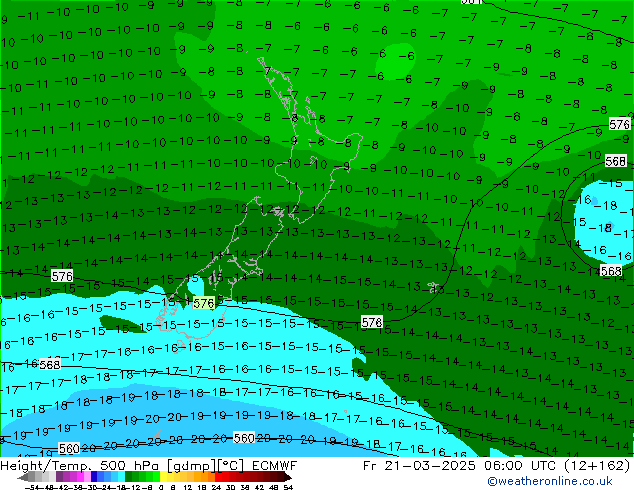Screen dimensions: 634x490
Task: Pick the darkest maroon swatch in legend
Action: (280, 477)
